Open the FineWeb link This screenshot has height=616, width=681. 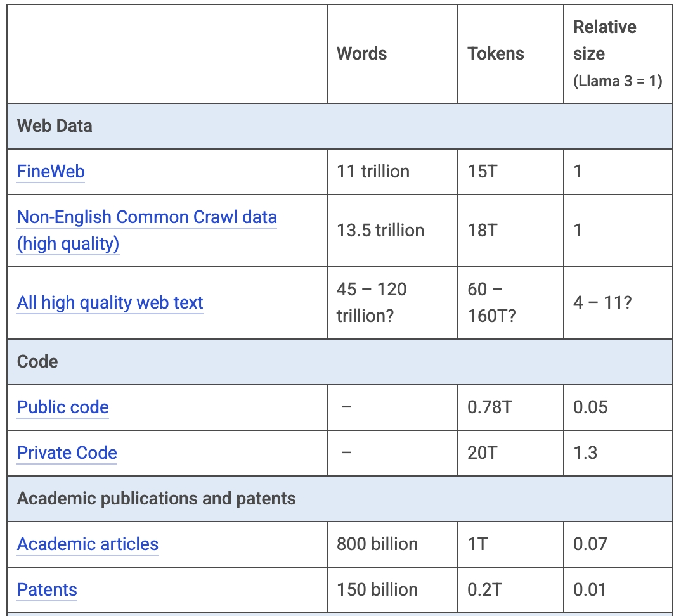point(51,172)
